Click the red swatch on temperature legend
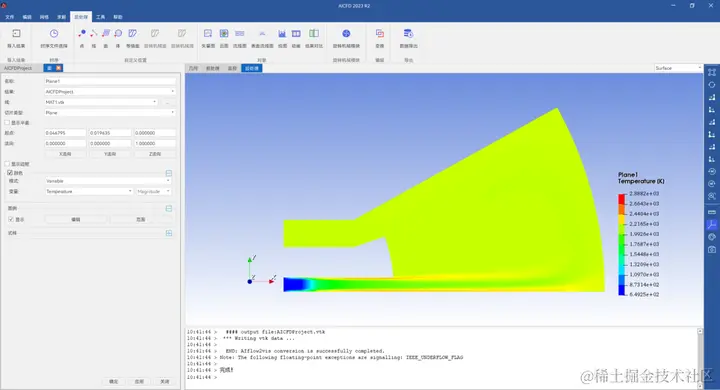 [x=622, y=199]
